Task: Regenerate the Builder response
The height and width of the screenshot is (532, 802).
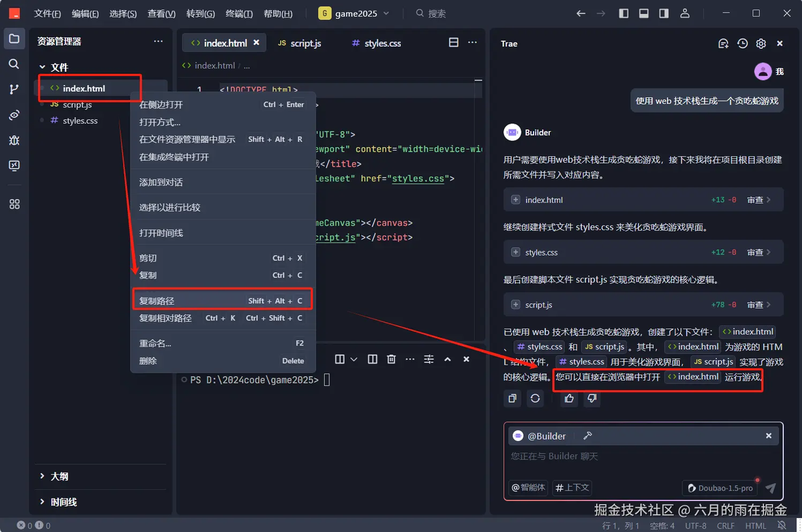Action: 536,398
